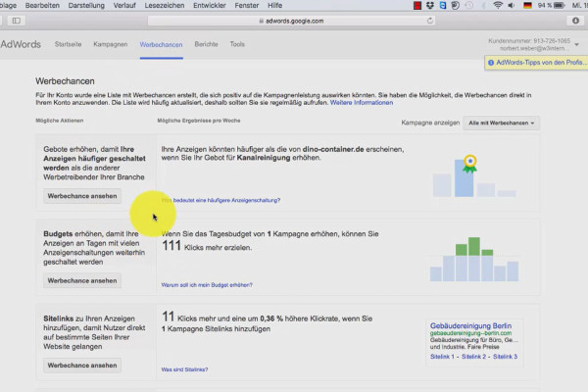Go to the Berichte tab
The image size is (588, 392).
click(206, 44)
